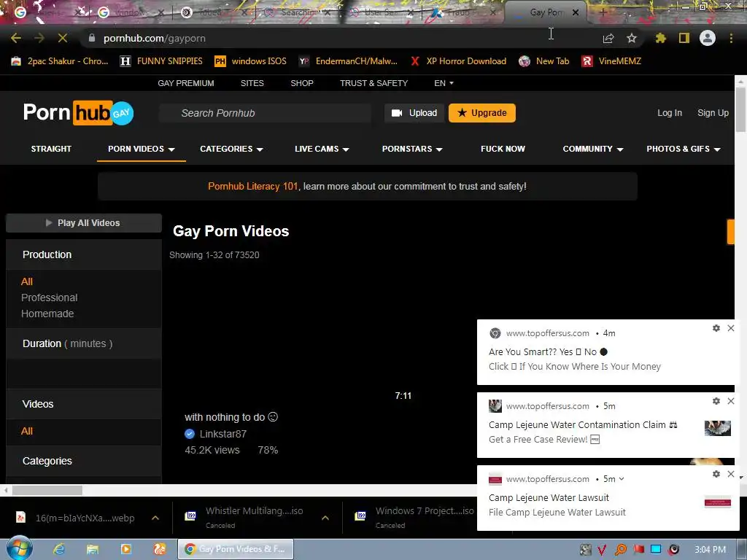The height and width of the screenshot is (560, 747).
Task: Open the EN language dropdown
Action: (x=444, y=83)
